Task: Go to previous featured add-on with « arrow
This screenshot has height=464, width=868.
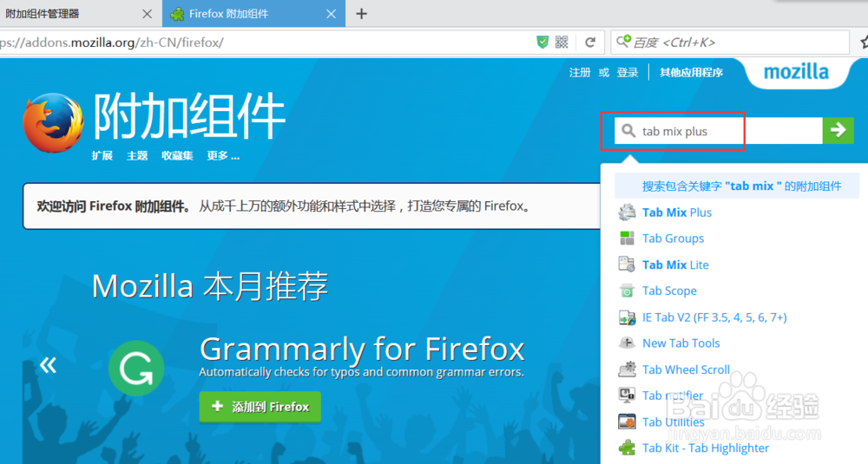Action: click(48, 364)
